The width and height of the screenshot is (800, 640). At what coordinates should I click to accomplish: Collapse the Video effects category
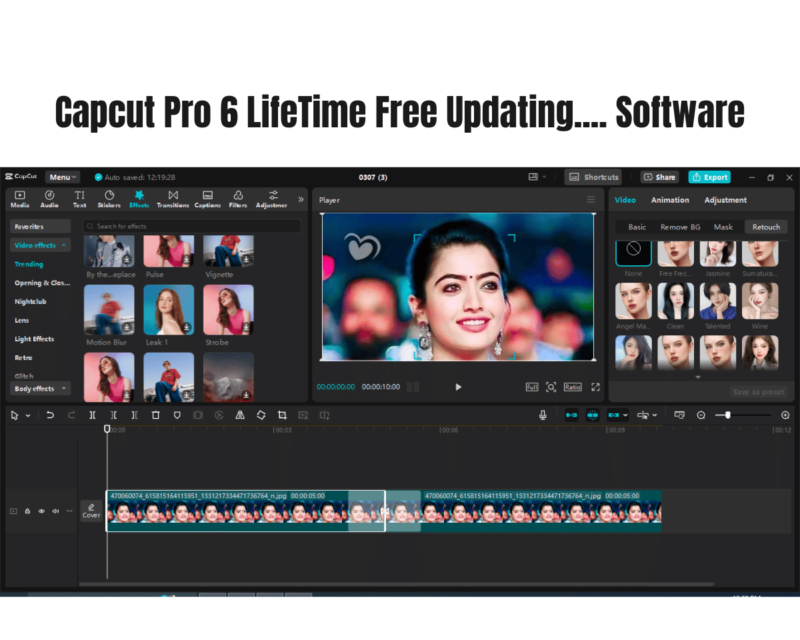[40, 245]
